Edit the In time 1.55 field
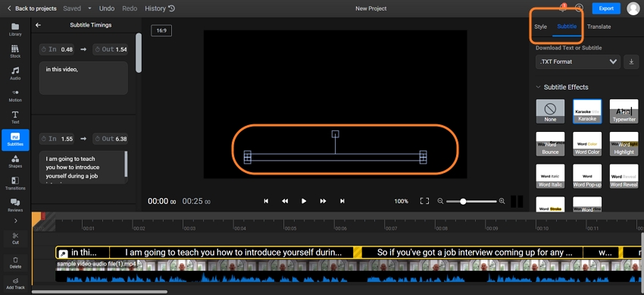The image size is (644, 295). (x=57, y=139)
